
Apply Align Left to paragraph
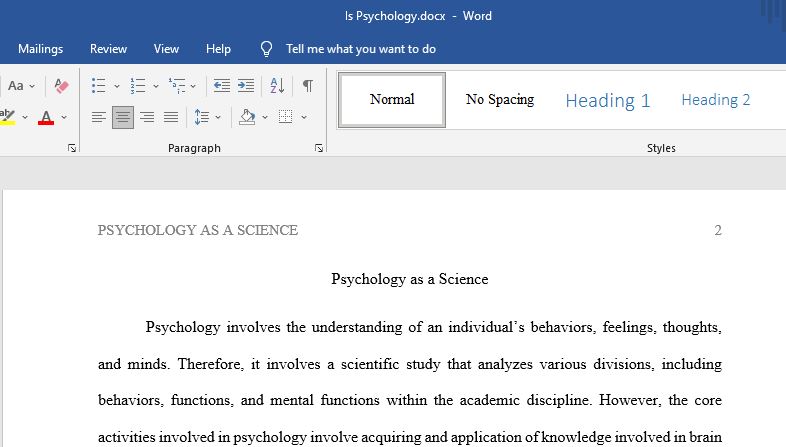pos(99,117)
